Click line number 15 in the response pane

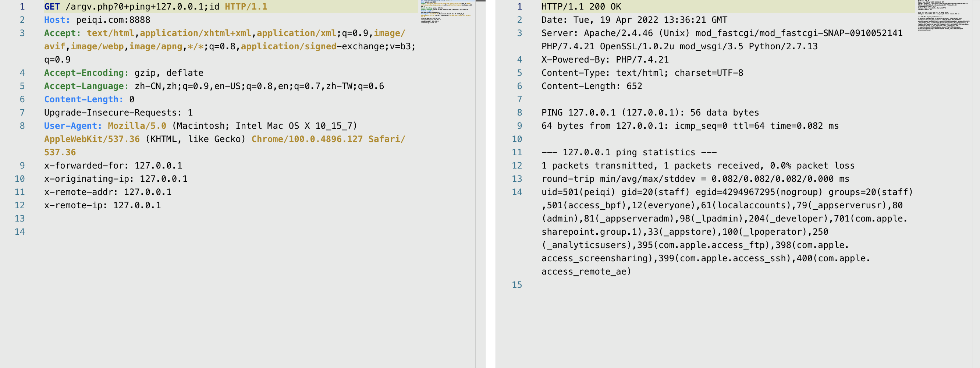click(x=517, y=285)
